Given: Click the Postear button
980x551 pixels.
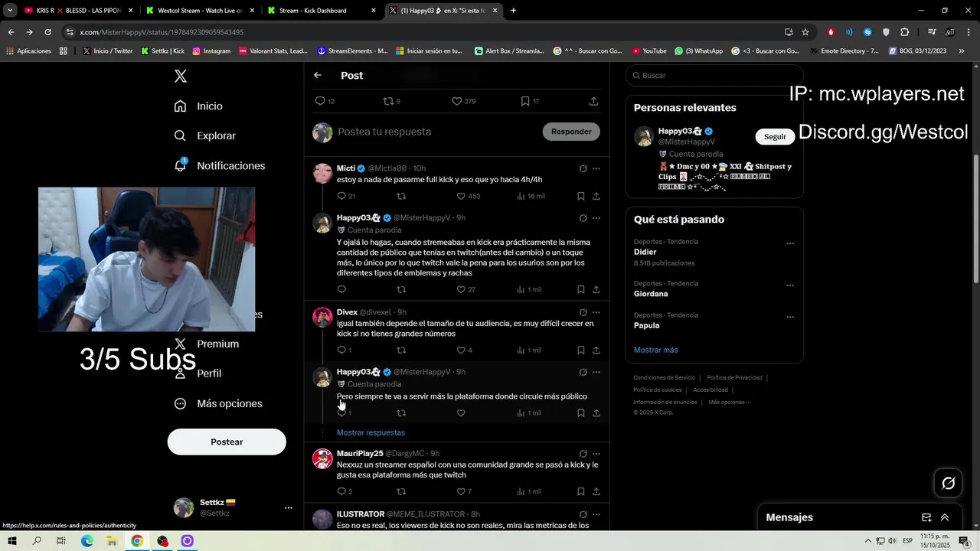Looking at the screenshot, I should (227, 442).
